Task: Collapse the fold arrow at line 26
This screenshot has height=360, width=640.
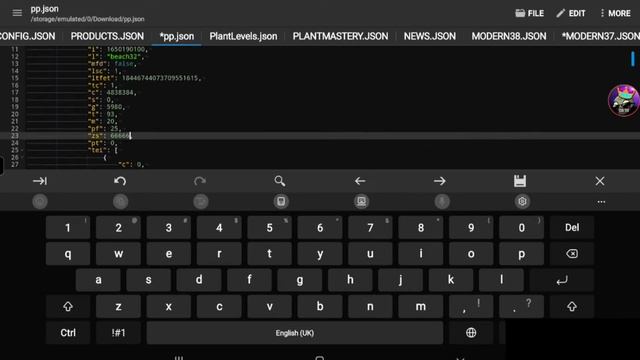Action: point(23,158)
